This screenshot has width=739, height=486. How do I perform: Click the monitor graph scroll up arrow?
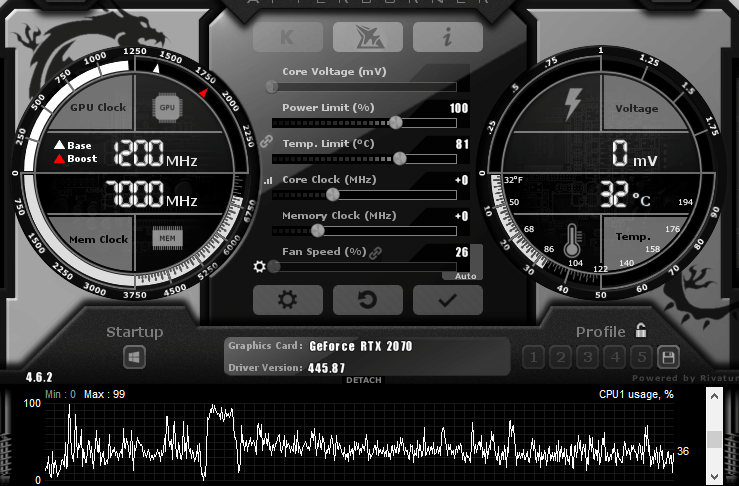tap(714, 396)
